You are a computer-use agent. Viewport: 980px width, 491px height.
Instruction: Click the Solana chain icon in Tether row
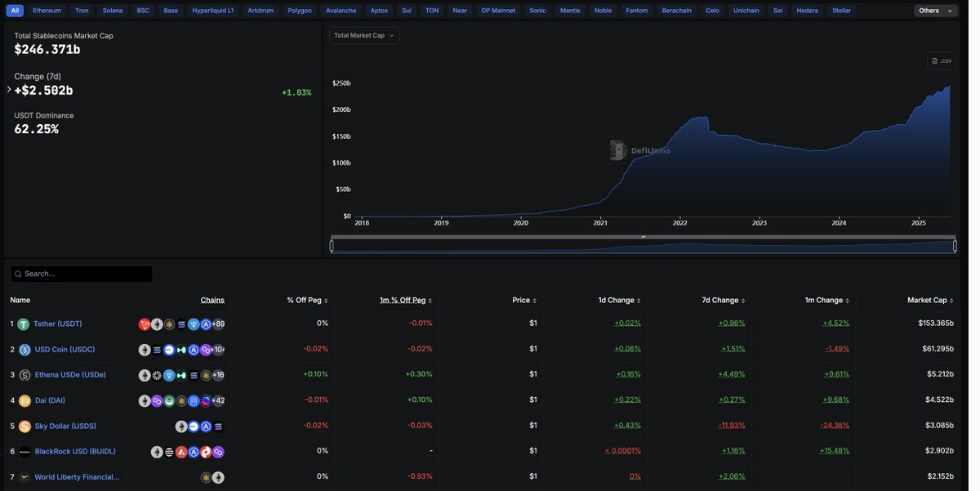(x=181, y=324)
